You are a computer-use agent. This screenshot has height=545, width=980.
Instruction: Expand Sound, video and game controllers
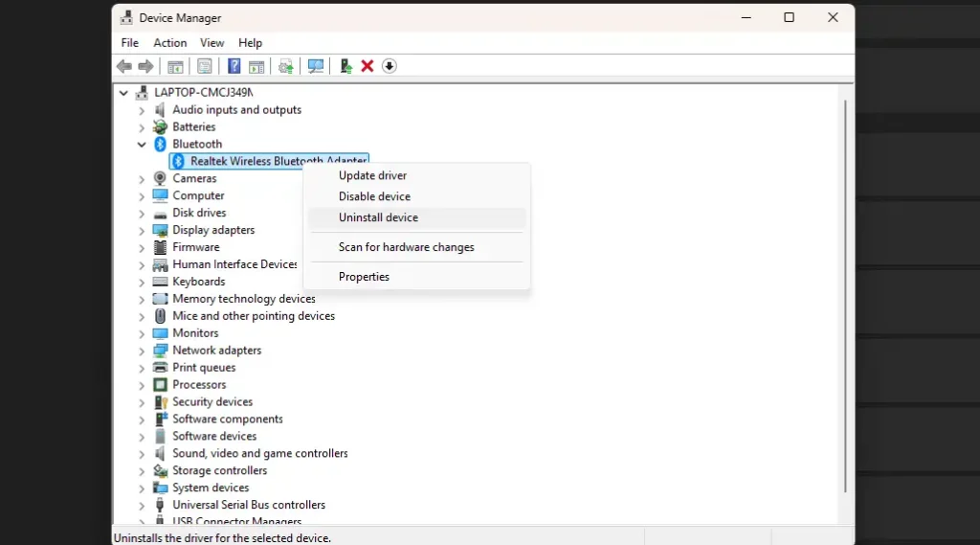point(142,454)
